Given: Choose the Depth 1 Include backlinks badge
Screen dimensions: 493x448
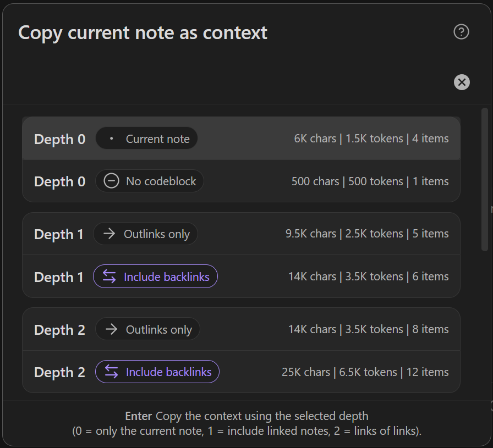Looking at the screenshot, I should (156, 276).
